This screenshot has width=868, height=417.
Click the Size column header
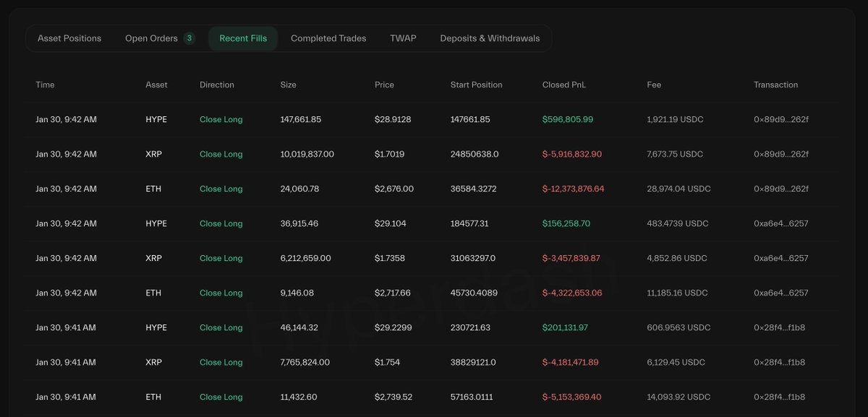pyautogui.click(x=288, y=85)
